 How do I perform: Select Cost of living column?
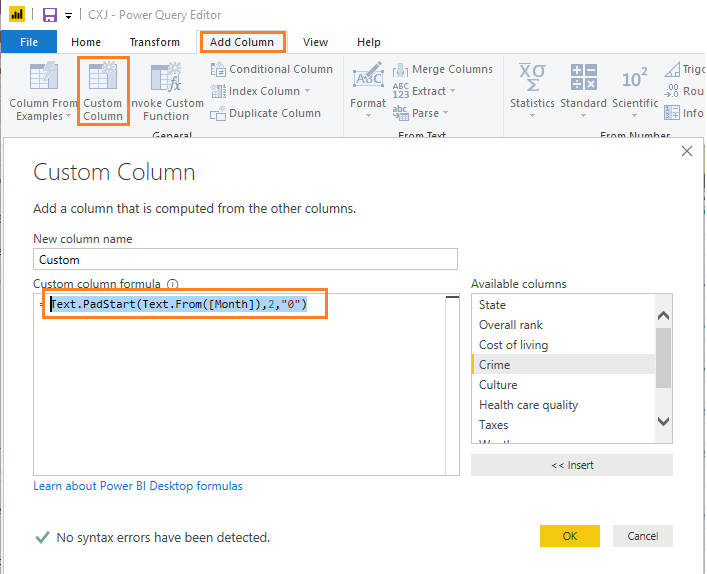563,345
